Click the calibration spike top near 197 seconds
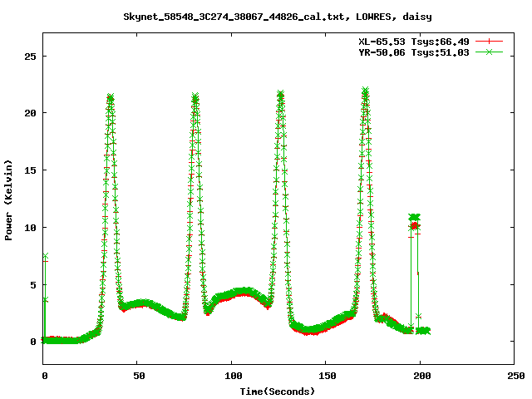Screen dimensions: 532x399 [x=414, y=217]
